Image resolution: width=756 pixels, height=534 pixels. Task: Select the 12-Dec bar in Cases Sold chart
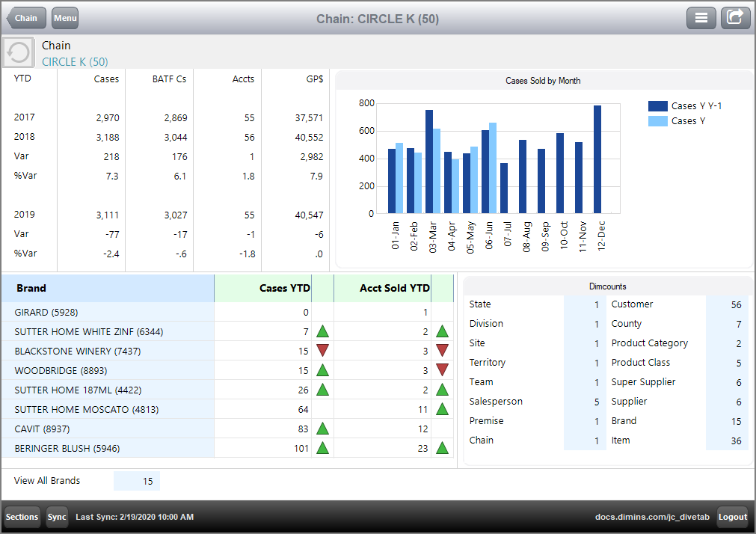click(x=598, y=159)
